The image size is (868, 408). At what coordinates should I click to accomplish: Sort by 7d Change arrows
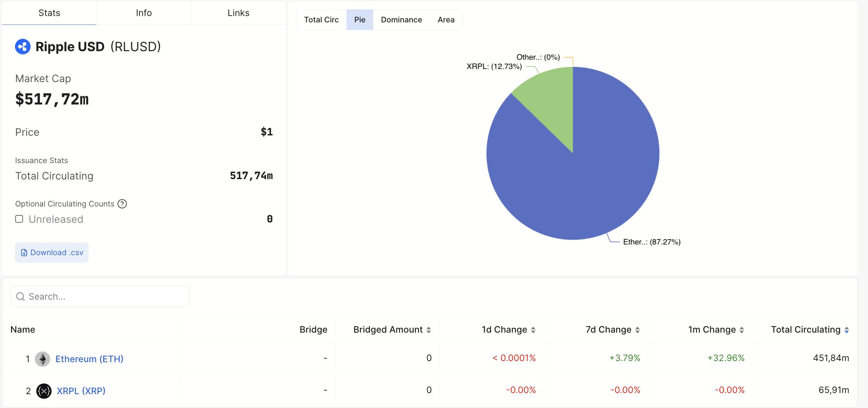(637, 330)
